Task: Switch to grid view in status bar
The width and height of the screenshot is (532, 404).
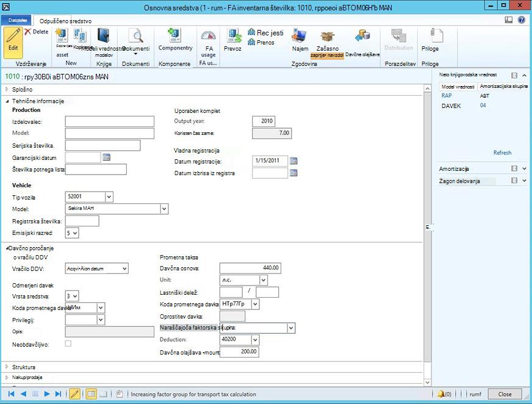Action: pyautogui.click(x=103, y=394)
